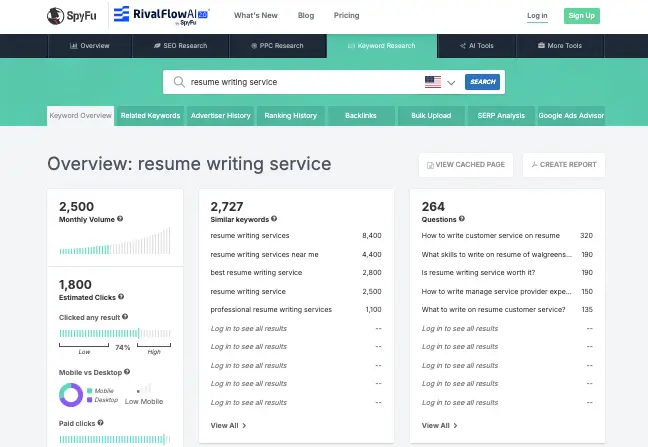Click keyword 'best resume writing service'
The image size is (648, 447).
point(256,273)
